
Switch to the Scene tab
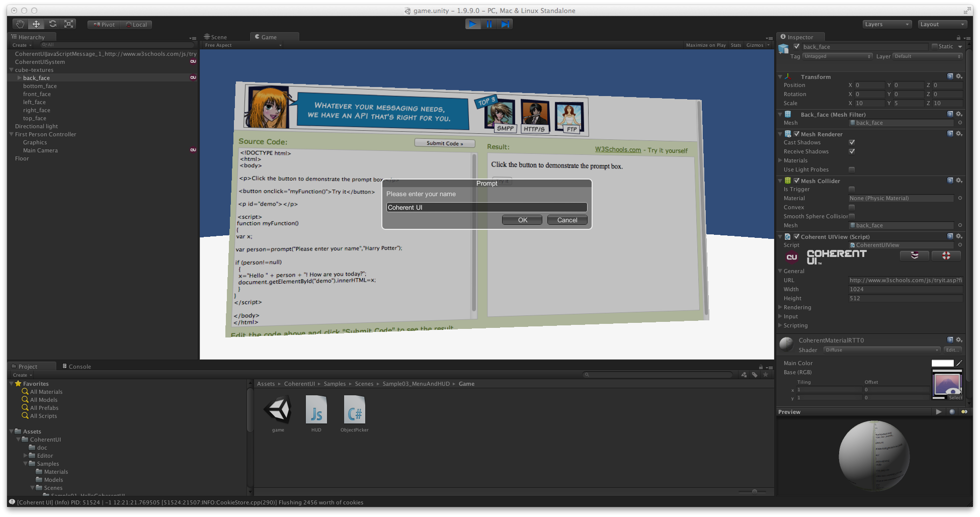(x=216, y=37)
